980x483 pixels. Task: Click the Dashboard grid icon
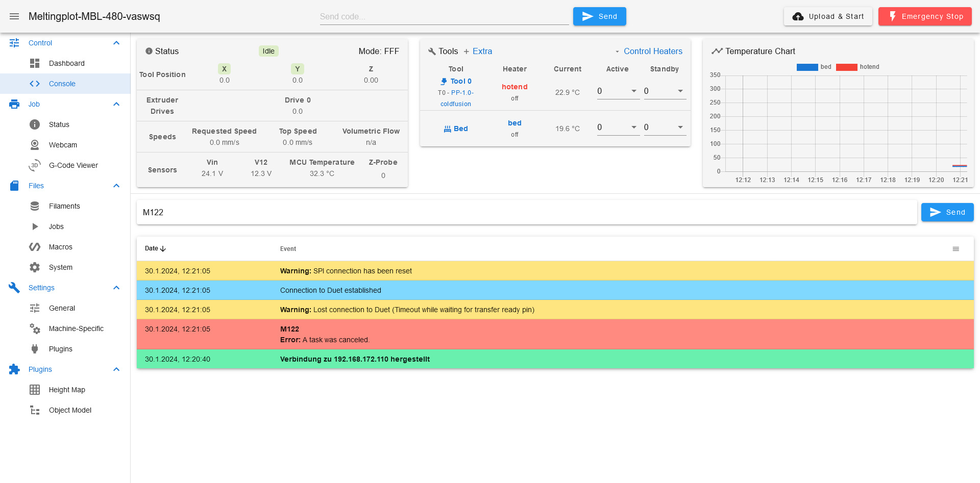coord(35,63)
